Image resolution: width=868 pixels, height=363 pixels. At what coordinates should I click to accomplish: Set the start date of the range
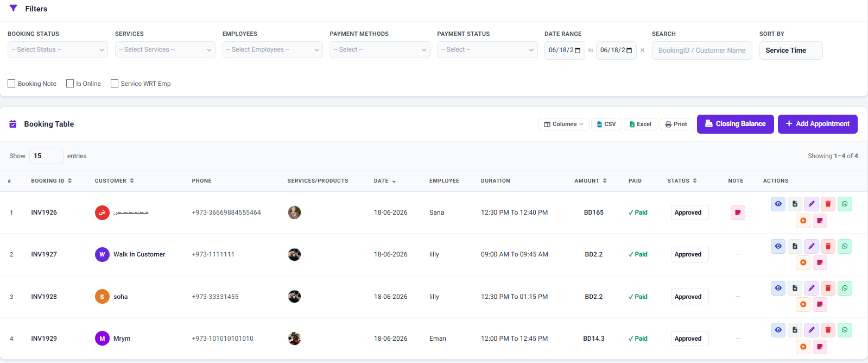click(565, 51)
